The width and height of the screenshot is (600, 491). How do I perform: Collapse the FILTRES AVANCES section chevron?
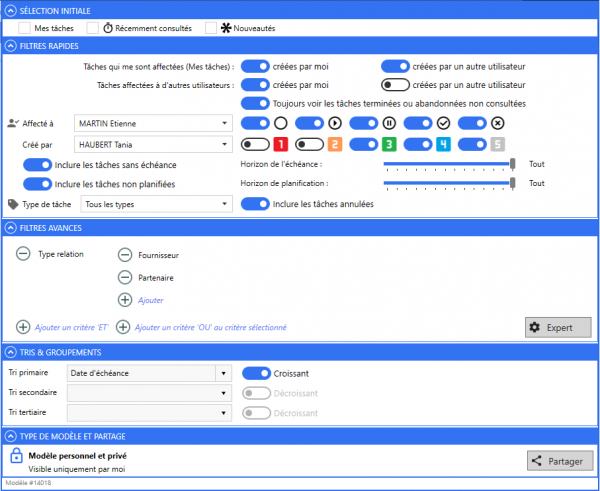(11, 228)
